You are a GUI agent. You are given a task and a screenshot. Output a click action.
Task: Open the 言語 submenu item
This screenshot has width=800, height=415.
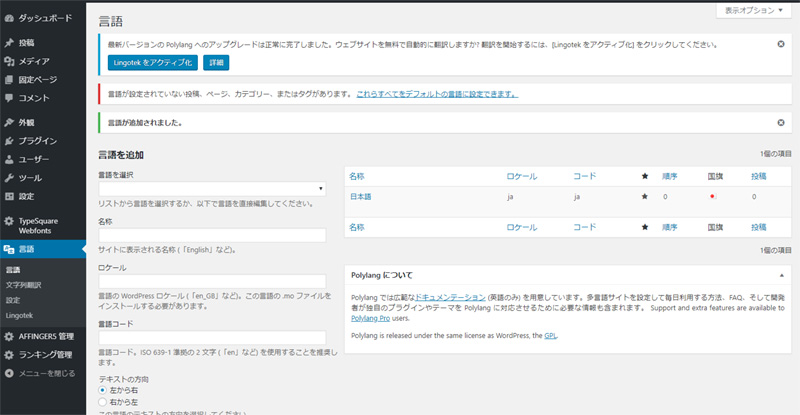coord(13,270)
